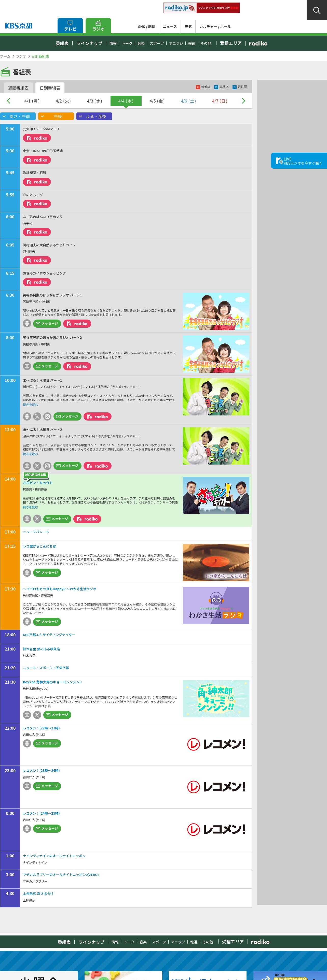The width and height of the screenshot is (327, 980).
Task: Open 上柳昌彦 あさぼらけ link
Action: pyautogui.click(x=38, y=894)
